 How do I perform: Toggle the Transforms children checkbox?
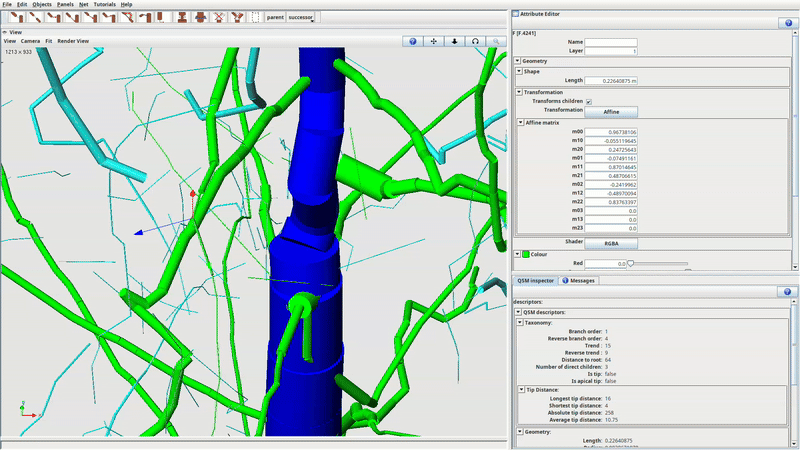pos(589,101)
